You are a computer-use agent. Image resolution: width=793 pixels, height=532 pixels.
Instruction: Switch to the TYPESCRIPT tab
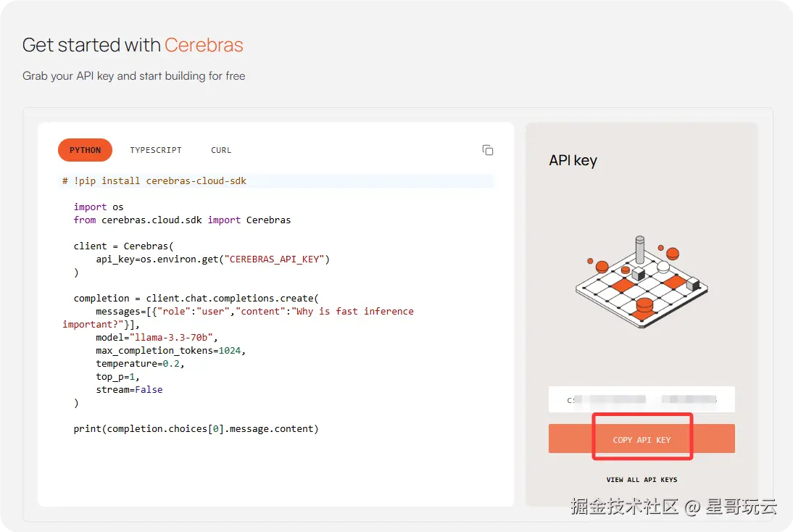pos(156,150)
